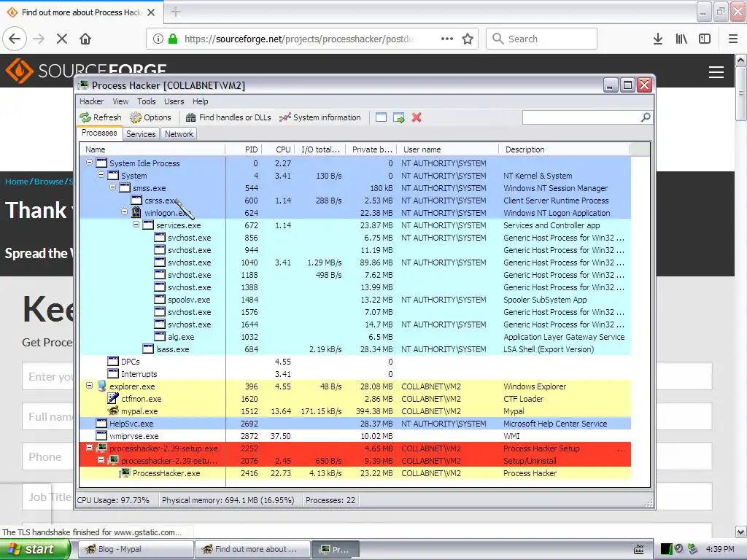Collapse the processhacker-2.39-setup.exe parent node
Image resolution: width=747 pixels, height=560 pixels.
89,448
